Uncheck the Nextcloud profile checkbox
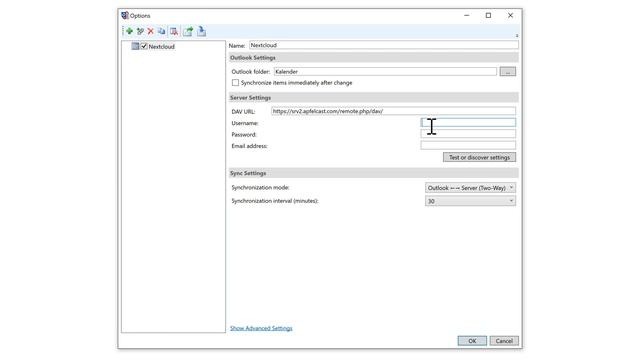This screenshot has width=640, height=360. (144, 46)
